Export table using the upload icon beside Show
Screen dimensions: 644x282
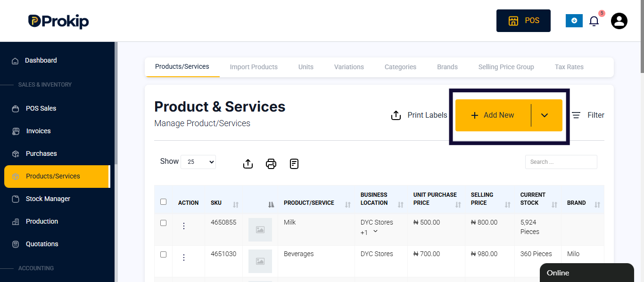248,164
